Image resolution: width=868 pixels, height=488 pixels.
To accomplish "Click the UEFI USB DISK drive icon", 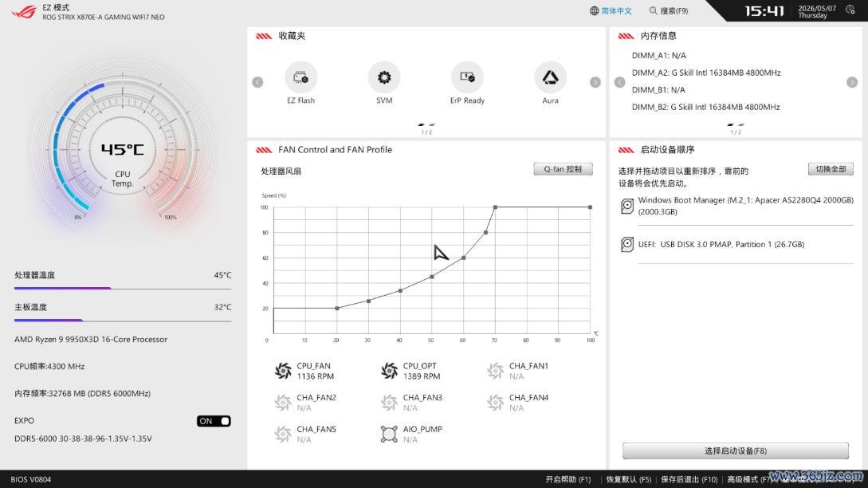I will point(627,244).
